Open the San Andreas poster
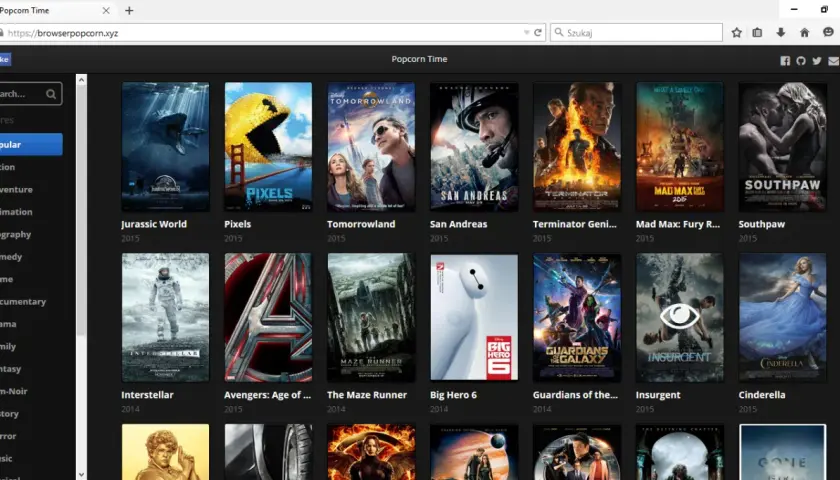Image resolution: width=840 pixels, height=480 pixels. point(474,147)
